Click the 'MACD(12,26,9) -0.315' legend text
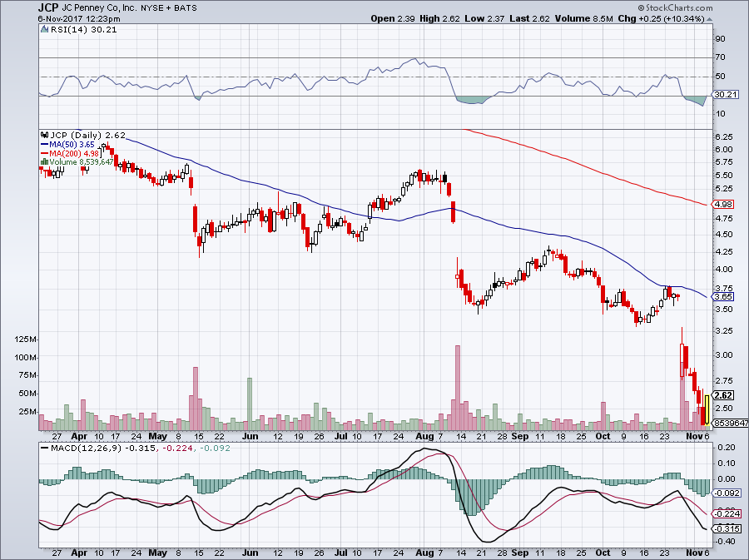Viewport: 749px width, 560px height. (x=103, y=448)
